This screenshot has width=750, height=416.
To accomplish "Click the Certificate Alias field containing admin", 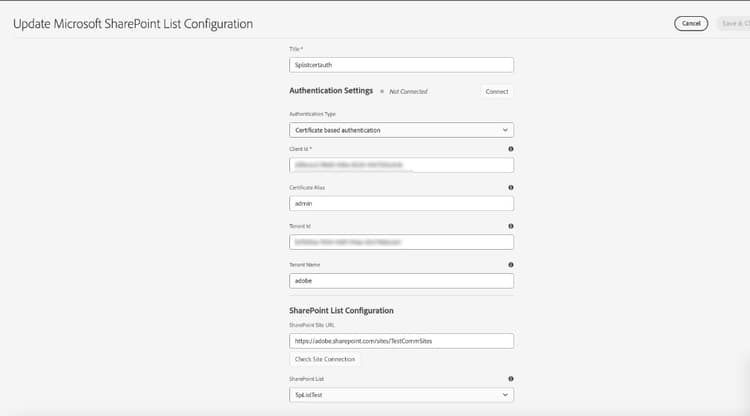I will tap(401, 204).
